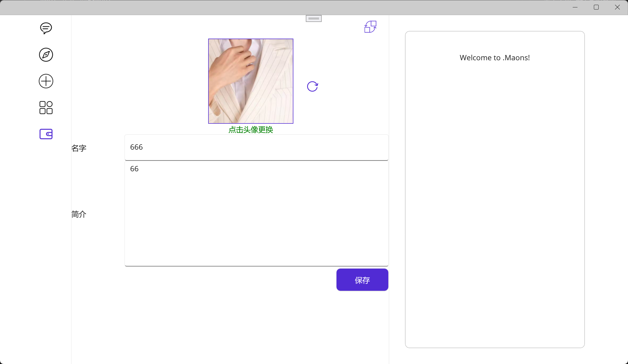Select the compass discover sidebar icon

click(45, 55)
